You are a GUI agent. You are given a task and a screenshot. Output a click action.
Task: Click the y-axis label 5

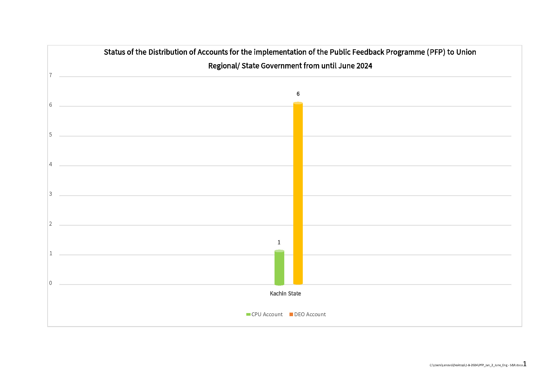pos(51,135)
